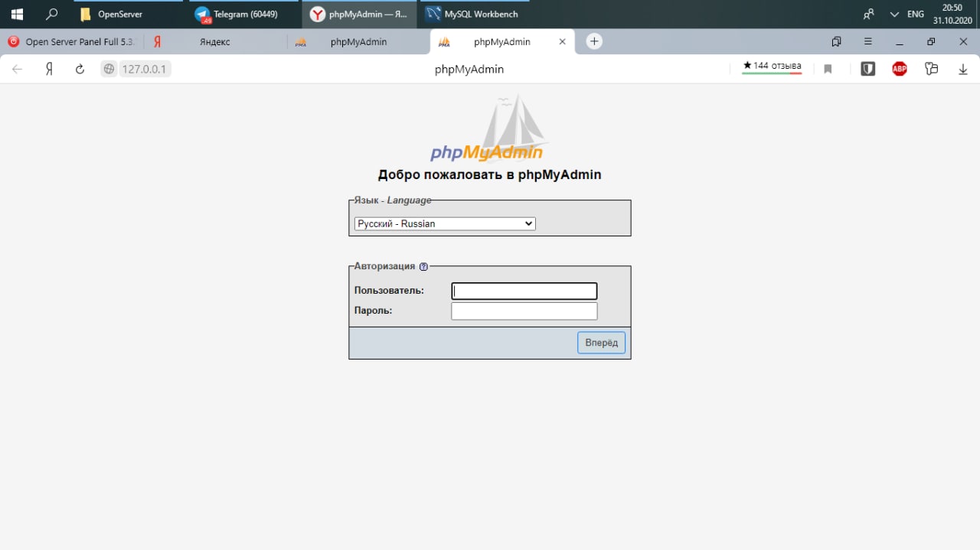Close the active phpMyAdmin tab
The image size is (980, 550).
563,42
